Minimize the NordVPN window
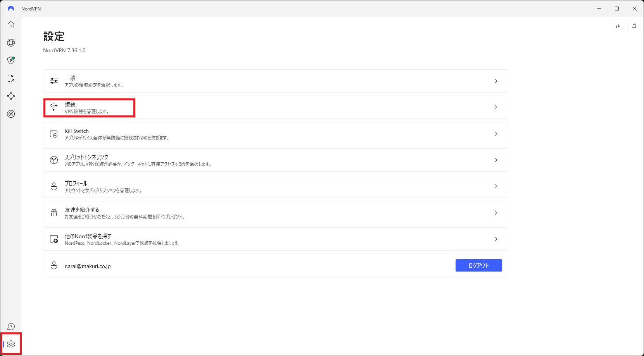Image resolution: width=644 pixels, height=356 pixels. tap(599, 9)
